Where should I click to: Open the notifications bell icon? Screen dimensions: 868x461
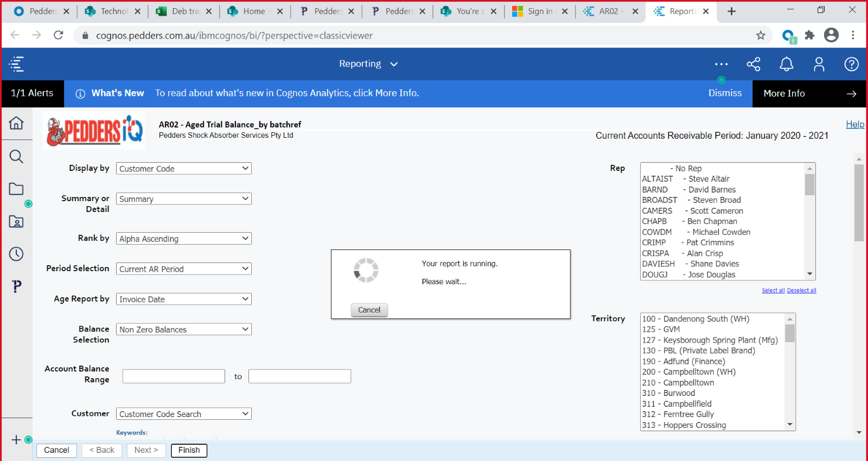pos(786,64)
